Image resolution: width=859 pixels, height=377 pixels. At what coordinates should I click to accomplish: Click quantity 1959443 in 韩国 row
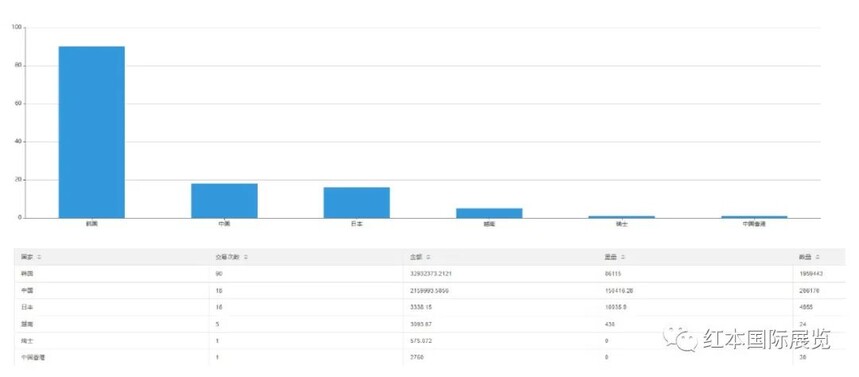pyautogui.click(x=811, y=273)
